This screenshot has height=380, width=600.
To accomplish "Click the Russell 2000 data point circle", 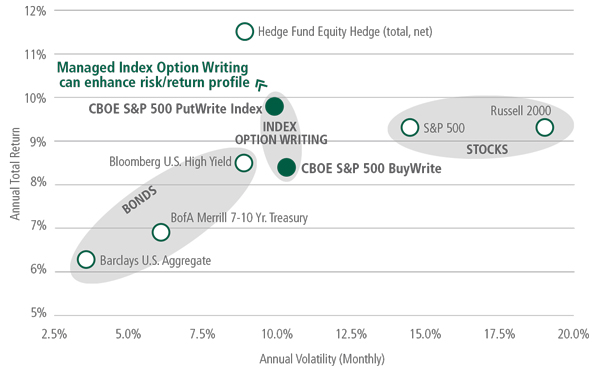I will tap(545, 127).
